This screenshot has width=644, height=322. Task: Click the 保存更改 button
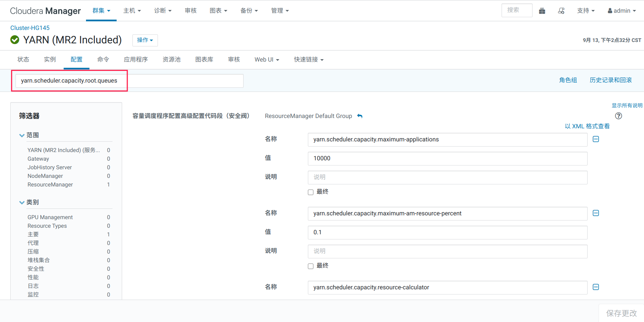click(621, 313)
